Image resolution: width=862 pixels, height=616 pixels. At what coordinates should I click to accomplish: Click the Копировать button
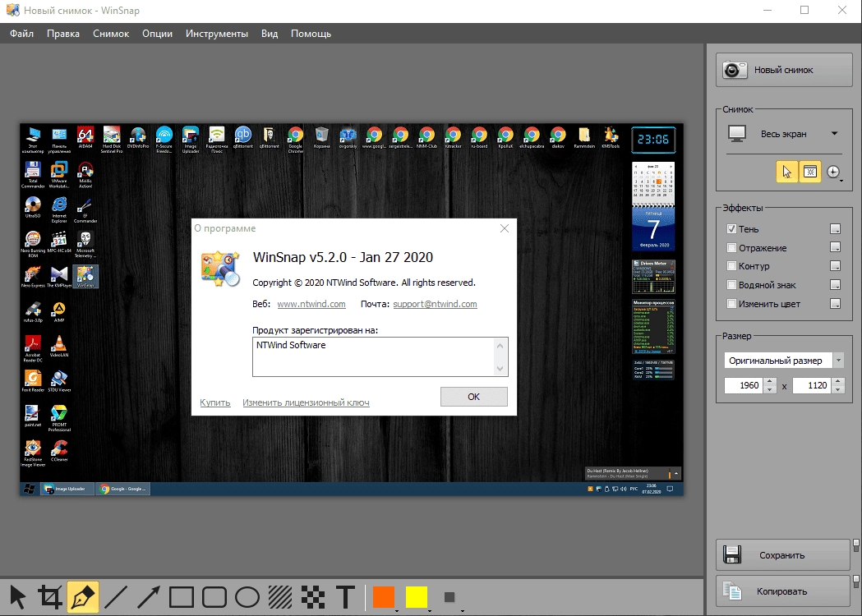pyautogui.click(x=783, y=591)
